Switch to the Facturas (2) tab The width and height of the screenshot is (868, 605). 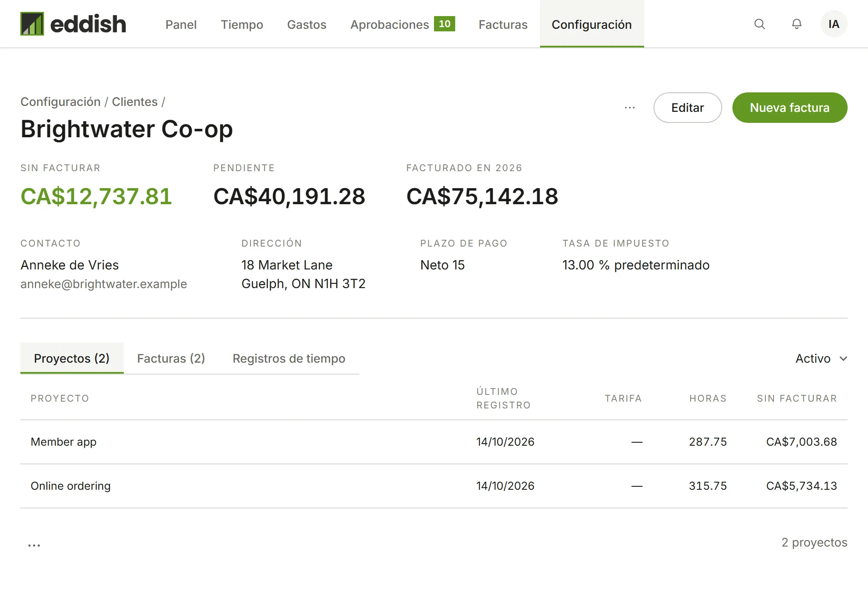pos(171,358)
